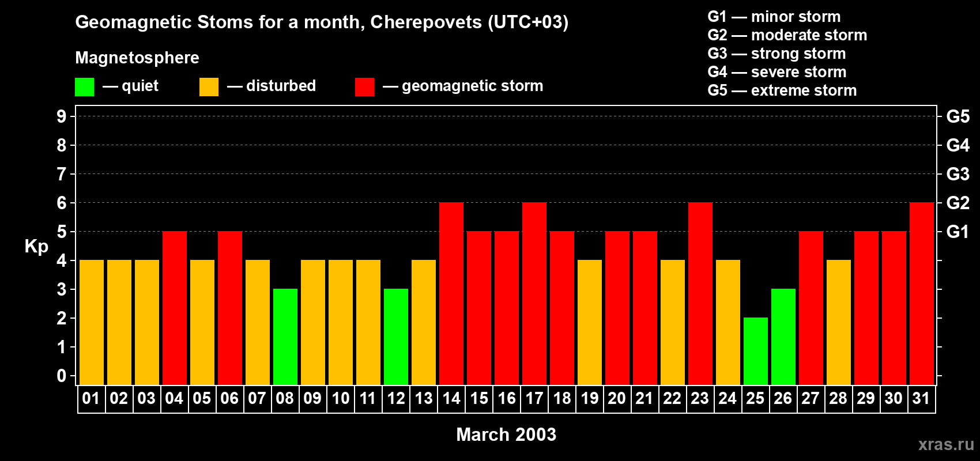Click the G1 label on the right axis
The width and height of the screenshot is (980, 461).
pyautogui.click(x=958, y=232)
